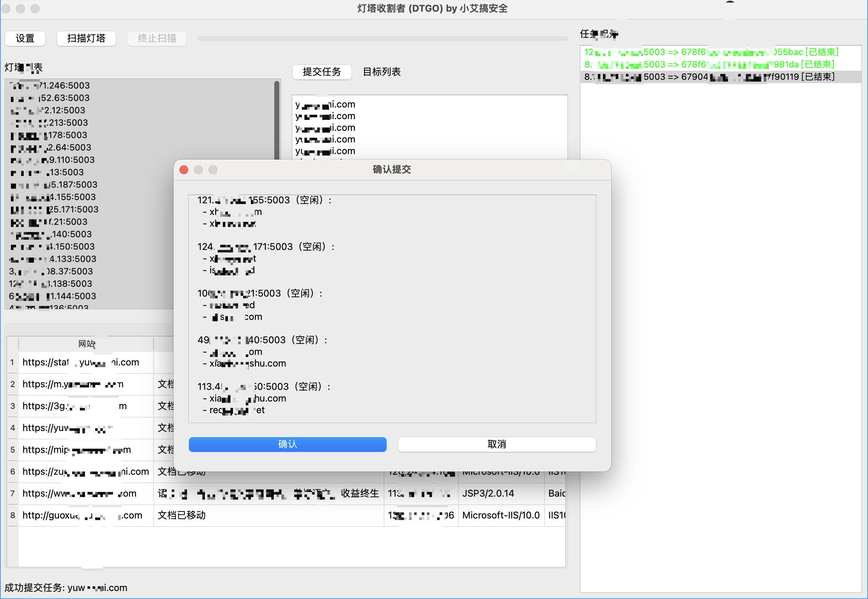The height and width of the screenshot is (599, 868).
Task: Click the 确认 confirm button
Action: pyautogui.click(x=287, y=444)
